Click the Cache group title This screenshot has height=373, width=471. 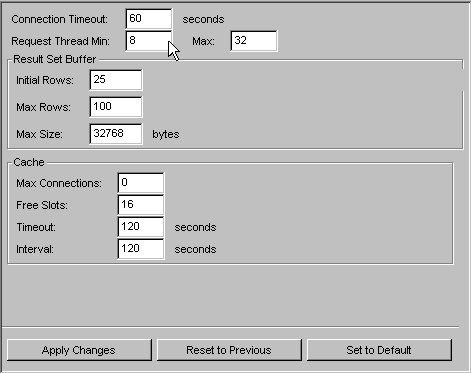tap(29, 162)
